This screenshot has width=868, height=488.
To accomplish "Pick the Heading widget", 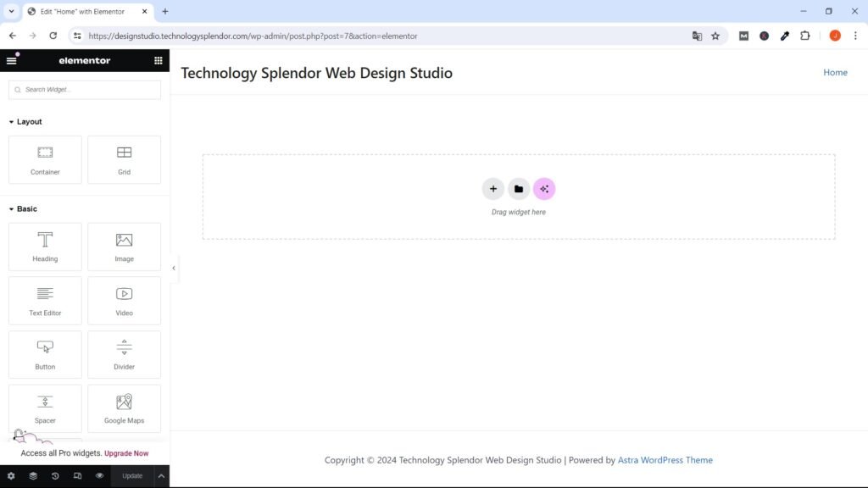I will point(45,247).
